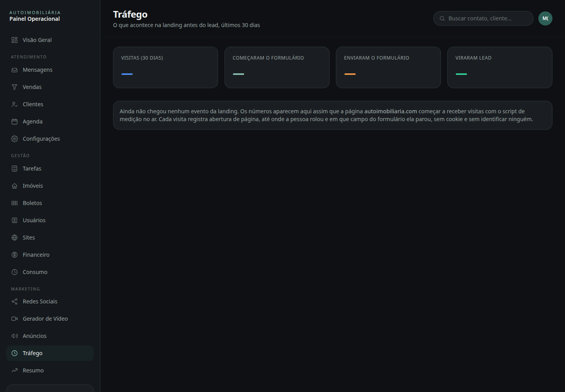Image resolution: width=565 pixels, height=392 pixels.
Task: Click the Buscar contato, cliente search field
Action: 483,18
